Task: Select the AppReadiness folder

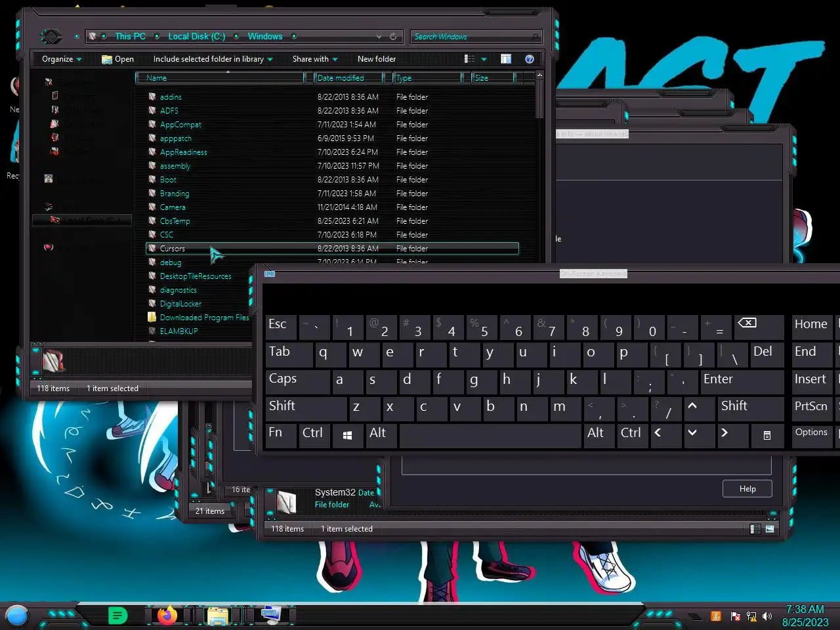Action: (183, 152)
